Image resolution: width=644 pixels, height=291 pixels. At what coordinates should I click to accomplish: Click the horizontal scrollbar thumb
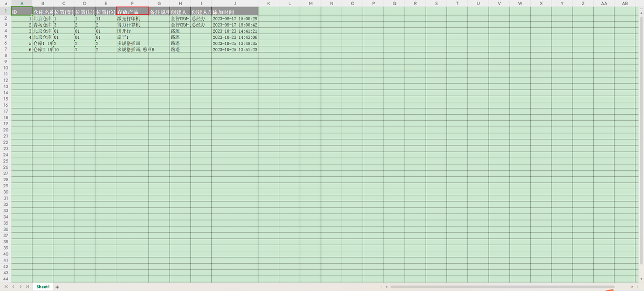click(x=502, y=286)
